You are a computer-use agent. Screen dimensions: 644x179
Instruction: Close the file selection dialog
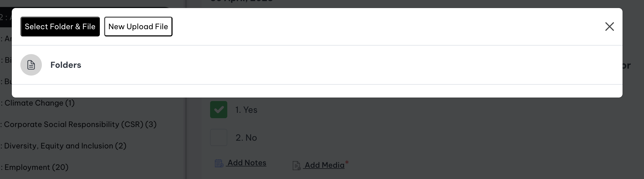coord(609,27)
